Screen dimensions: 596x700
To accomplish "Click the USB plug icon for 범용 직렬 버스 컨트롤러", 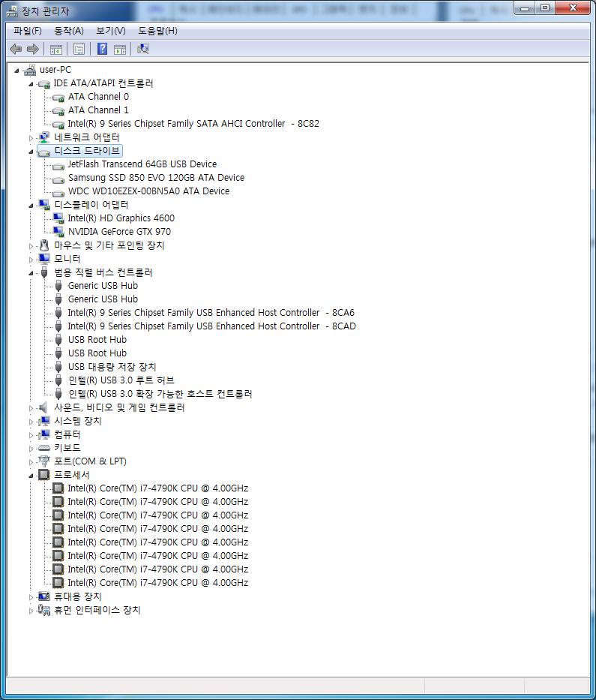I will click(x=43, y=272).
